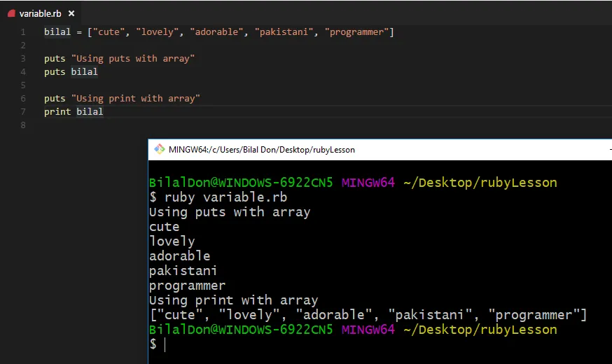The height and width of the screenshot is (364, 612).
Task: Click the bilal variable on line 7
Action: (90, 111)
